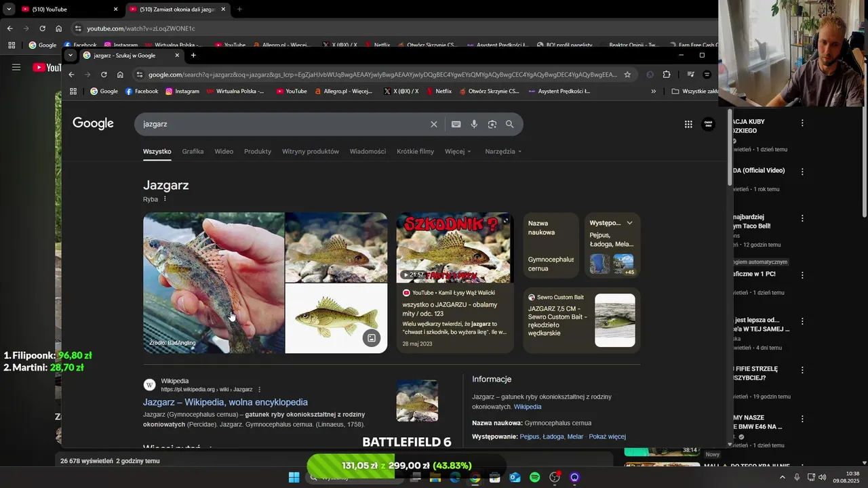The width and height of the screenshot is (868, 488).
Task: Open more options for the Jazgarz knowledge panel
Action: [x=165, y=199]
